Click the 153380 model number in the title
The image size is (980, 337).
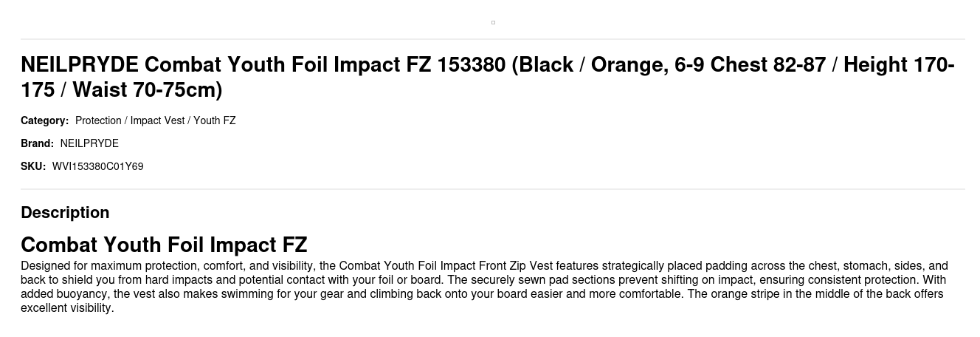tap(471, 65)
